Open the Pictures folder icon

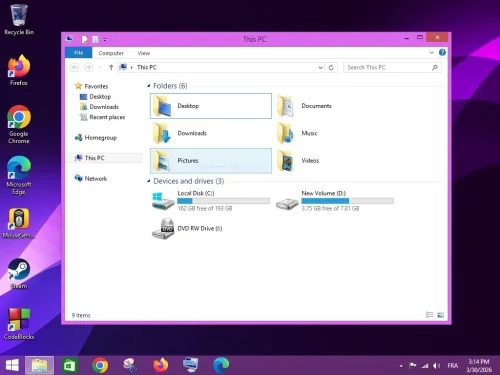tap(162, 161)
